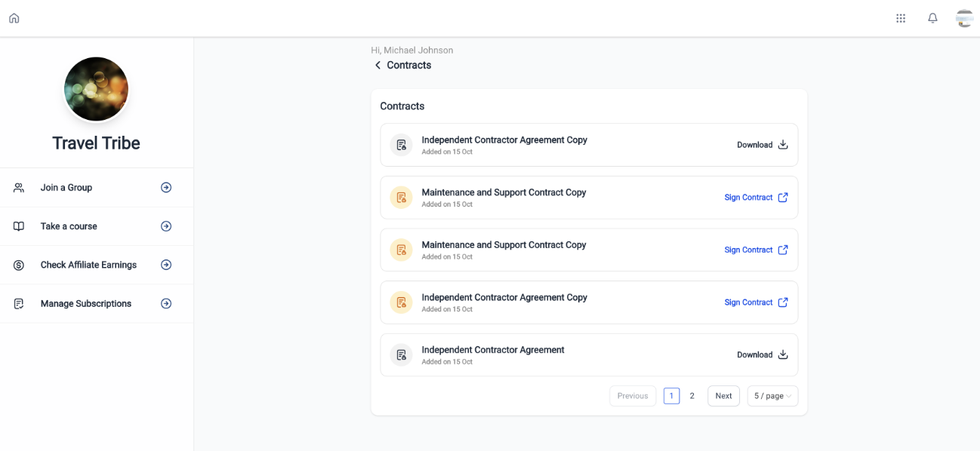This screenshot has height=451, width=980.
Task: Click download icon for Independent Contractor Agreement Copy
Action: (783, 145)
